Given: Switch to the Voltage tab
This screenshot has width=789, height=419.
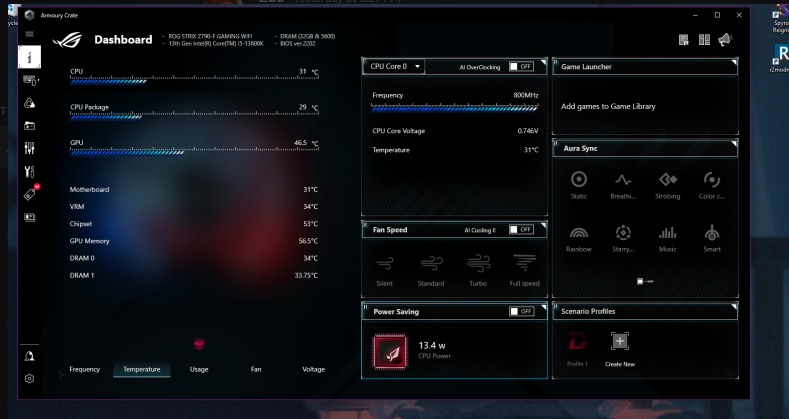Looking at the screenshot, I should coord(313,369).
